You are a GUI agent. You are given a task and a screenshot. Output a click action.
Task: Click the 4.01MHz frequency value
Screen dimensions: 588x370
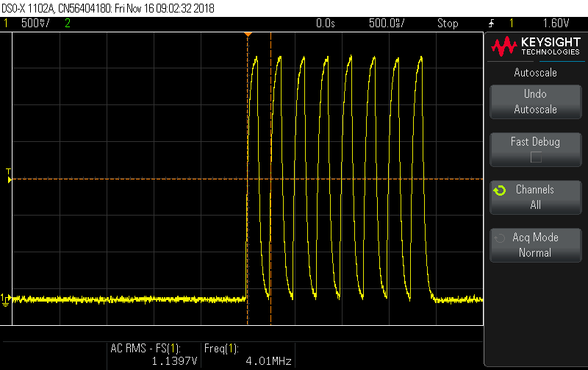point(268,361)
